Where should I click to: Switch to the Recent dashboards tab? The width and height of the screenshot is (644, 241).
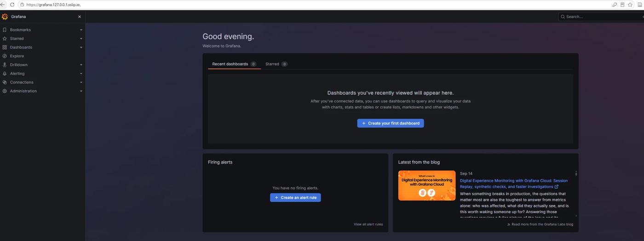click(234, 64)
